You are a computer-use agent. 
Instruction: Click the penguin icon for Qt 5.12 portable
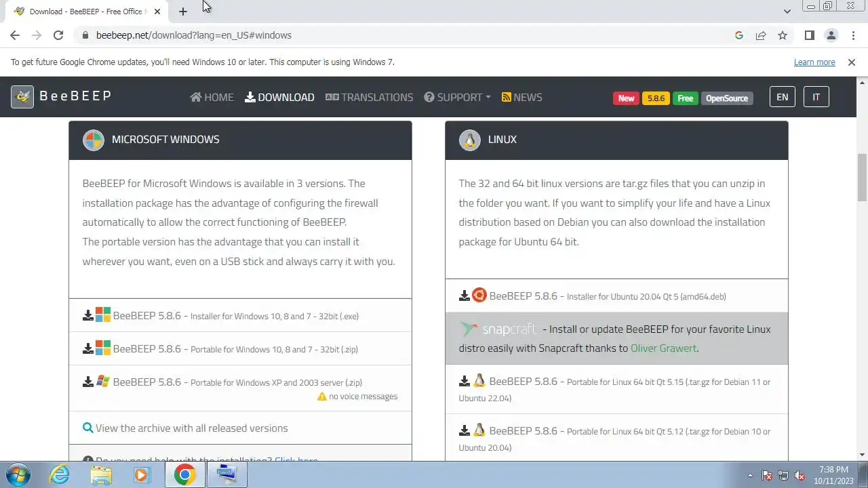pyautogui.click(x=479, y=430)
